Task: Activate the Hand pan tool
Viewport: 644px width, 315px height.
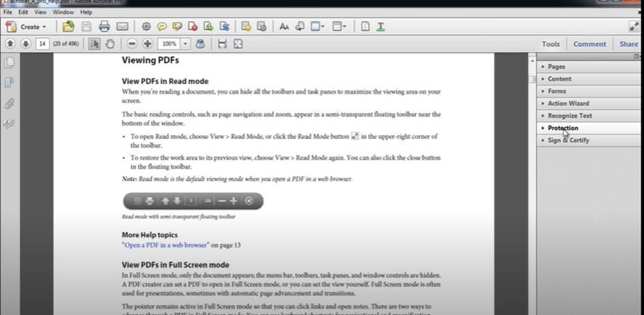Action: 110,44
